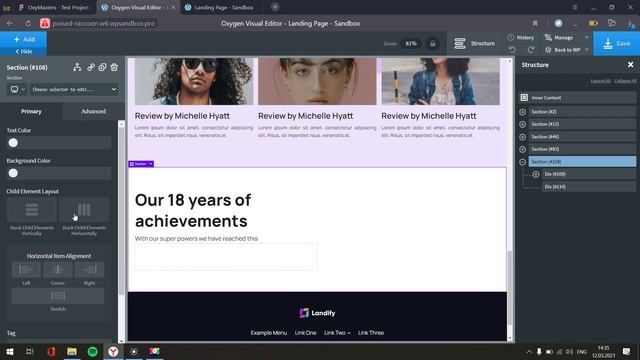The width and height of the screenshot is (640, 360).
Task: Expand Section (#83) in Structure
Action: [x=522, y=149]
